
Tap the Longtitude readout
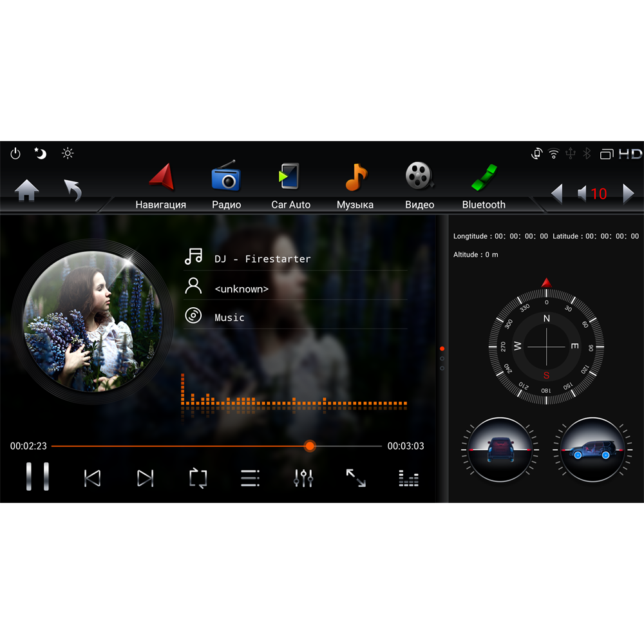point(500,236)
